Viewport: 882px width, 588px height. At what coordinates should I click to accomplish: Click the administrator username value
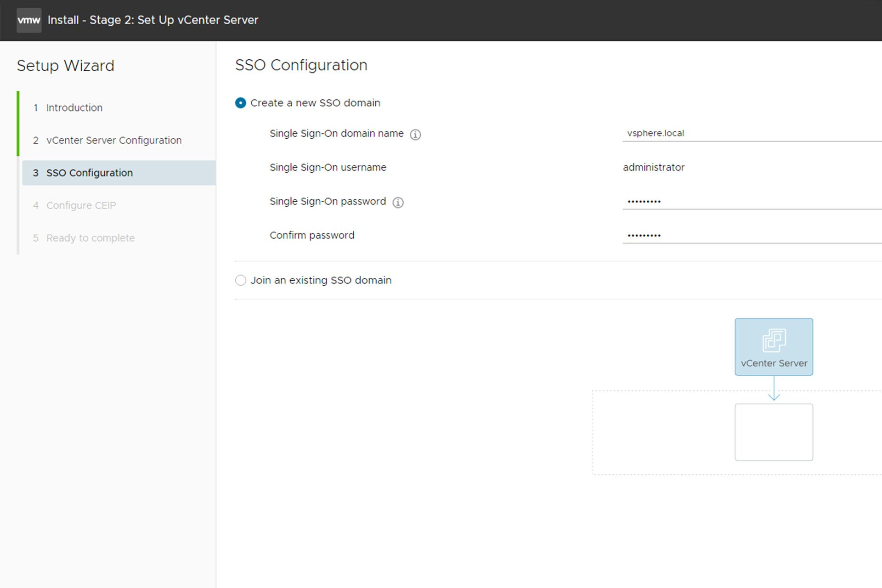coord(654,167)
